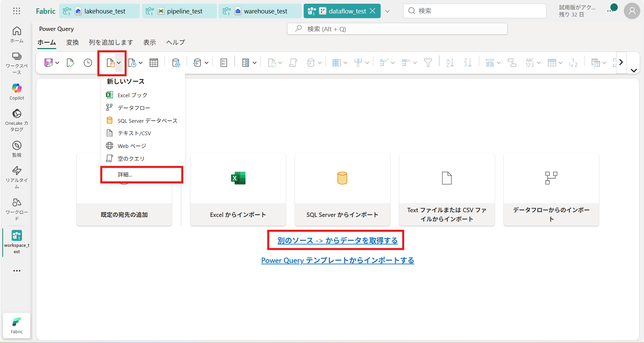Screen dimensions: 644x343
Task: Select the 変換 ribbon tab
Action: [x=72, y=42]
